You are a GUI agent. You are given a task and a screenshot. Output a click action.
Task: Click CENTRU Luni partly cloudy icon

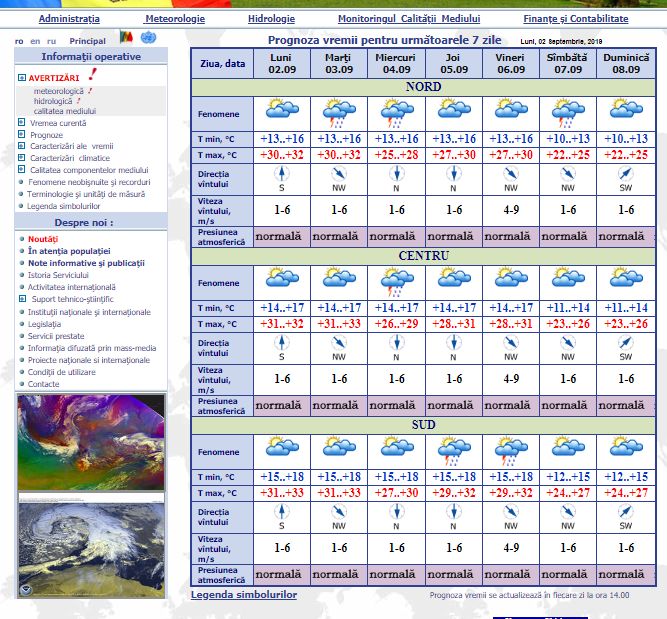[282, 277]
